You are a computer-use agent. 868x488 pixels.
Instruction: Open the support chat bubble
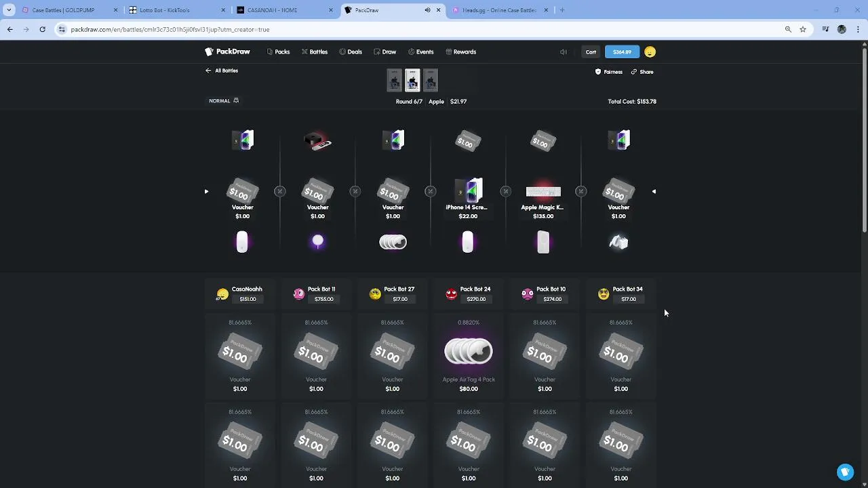845,472
